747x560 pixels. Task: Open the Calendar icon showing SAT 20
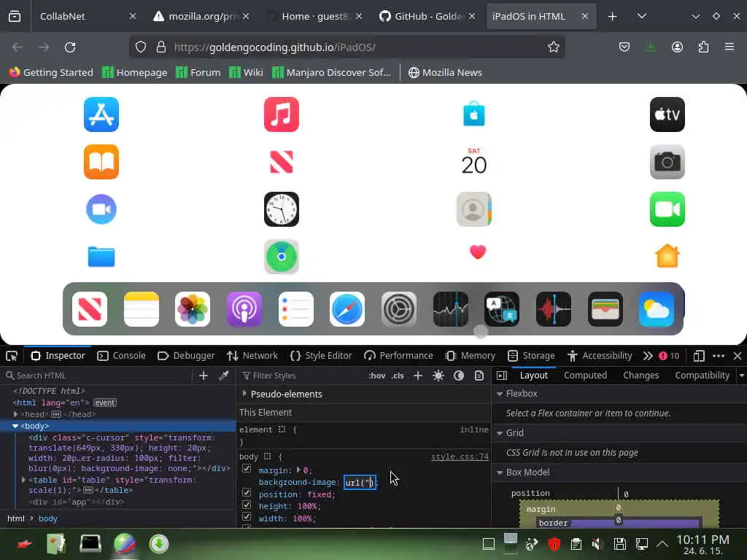[x=474, y=161]
